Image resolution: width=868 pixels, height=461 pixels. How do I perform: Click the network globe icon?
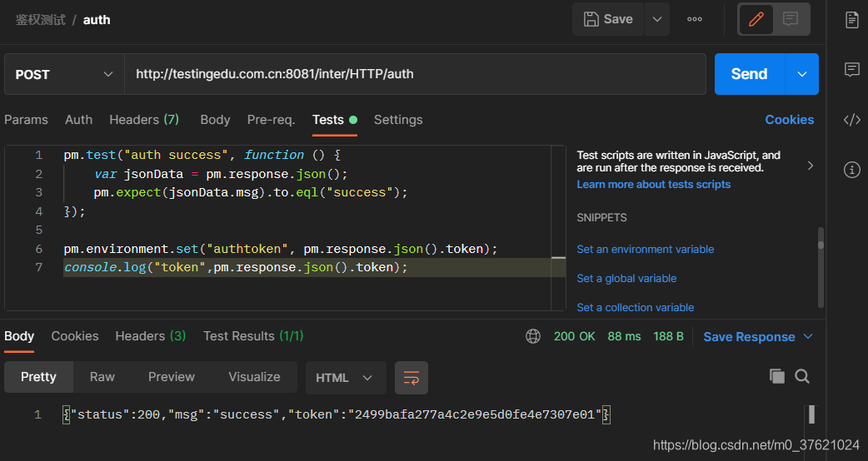[532, 336]
